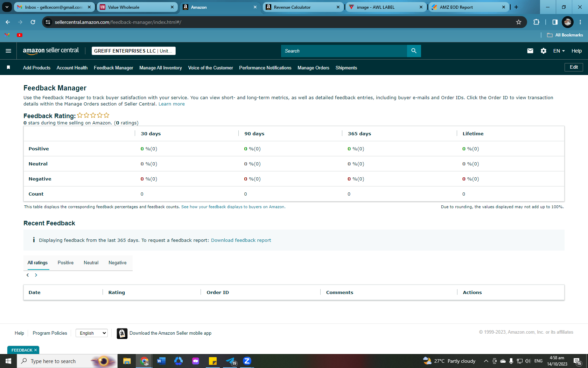Switch to the Value Wholesale tab

(x=137, y=7)
